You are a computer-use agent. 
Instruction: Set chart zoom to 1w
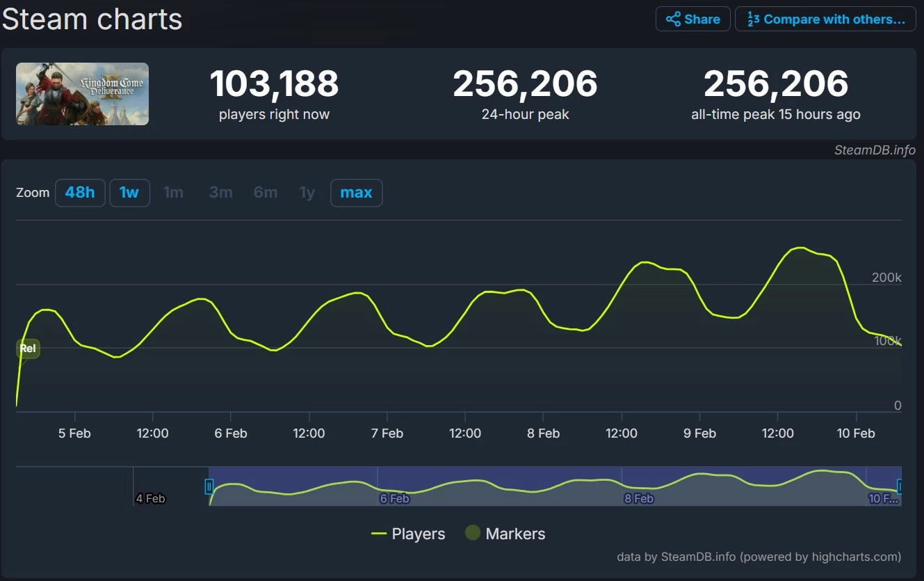pos(129,193)
